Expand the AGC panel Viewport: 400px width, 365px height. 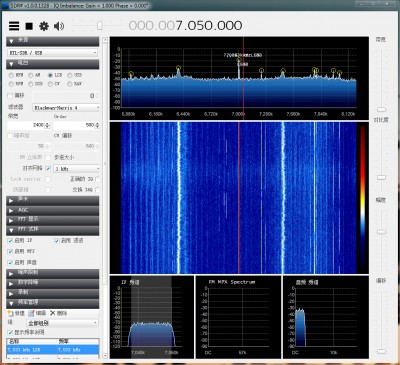53,210
